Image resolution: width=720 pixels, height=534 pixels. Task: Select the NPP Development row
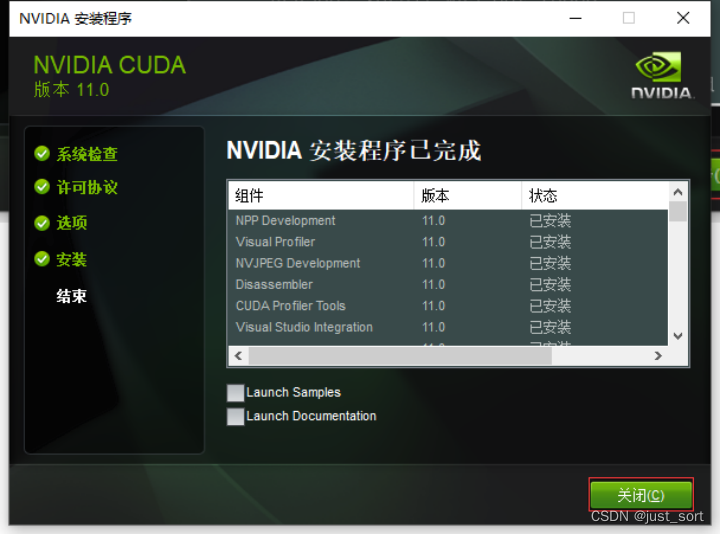click(448, 221)
